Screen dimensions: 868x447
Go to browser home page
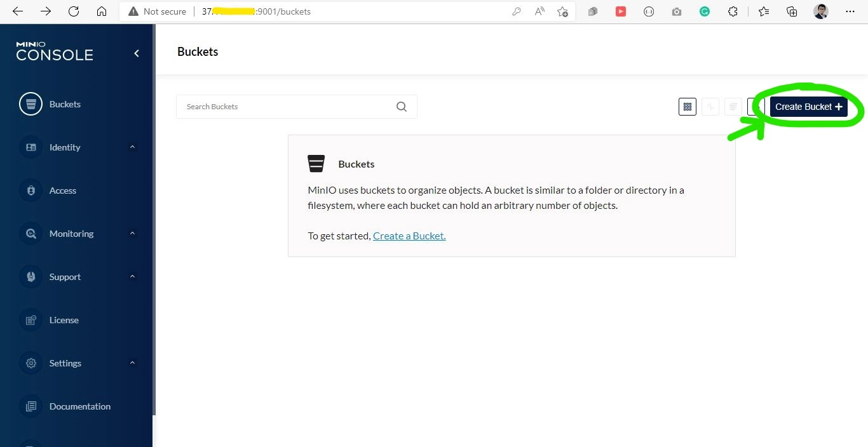pos(102,11)
